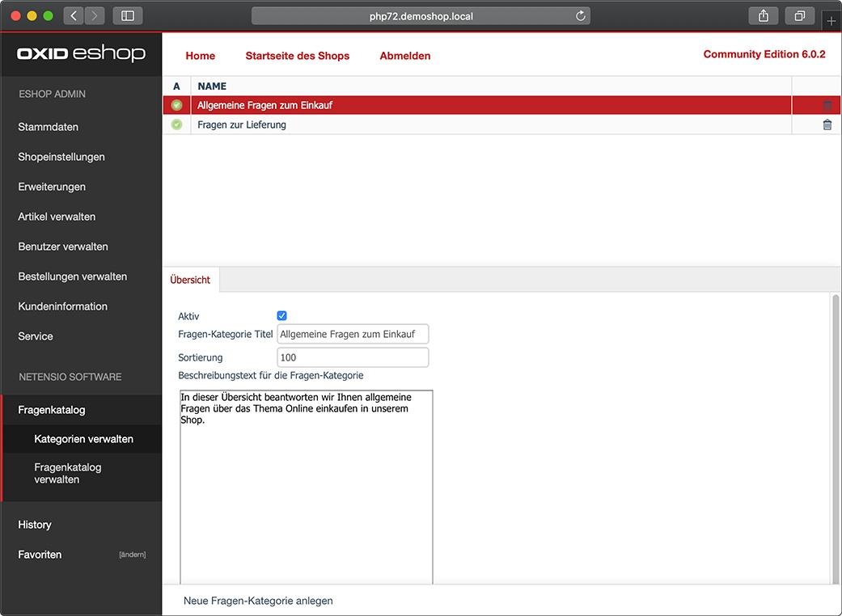Reload the page using browser refresh icon
Viewport: 842px width, 616px height.
581,16
